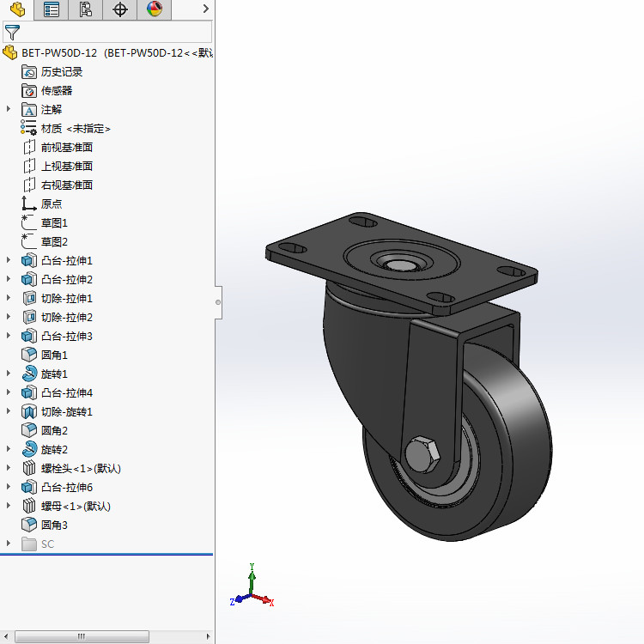Image resolution: width=644 pixels, height=644 pixels.
Task: Expand the 旋转1 revolve feature
Action: tap(9, 374)
